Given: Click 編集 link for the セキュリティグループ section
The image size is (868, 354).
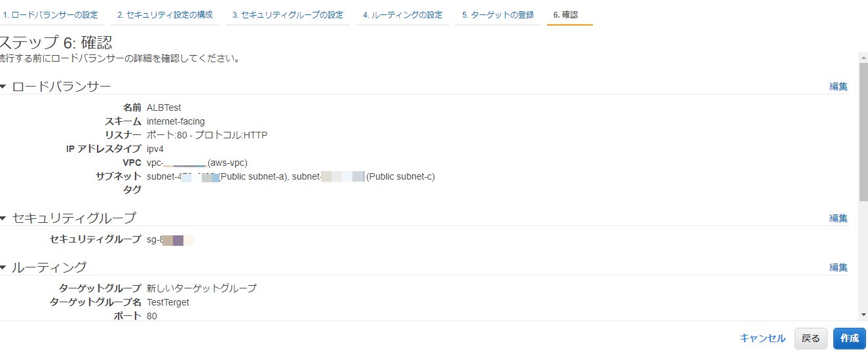Looking at the screenshot, I should coord(838,218).
